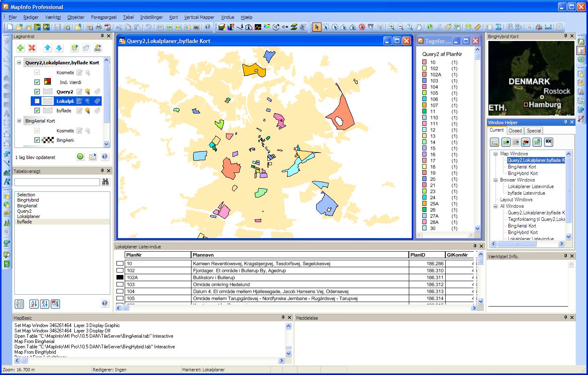Switch to the Special tab
The width and height of the screenshot is (588, 375).
tap(533, 131)
